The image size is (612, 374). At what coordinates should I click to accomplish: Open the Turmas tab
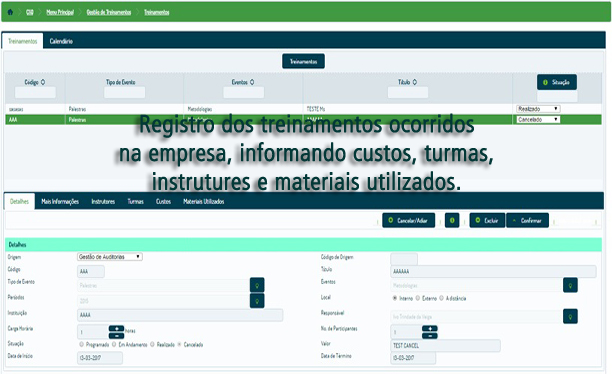tap(135, 201)
